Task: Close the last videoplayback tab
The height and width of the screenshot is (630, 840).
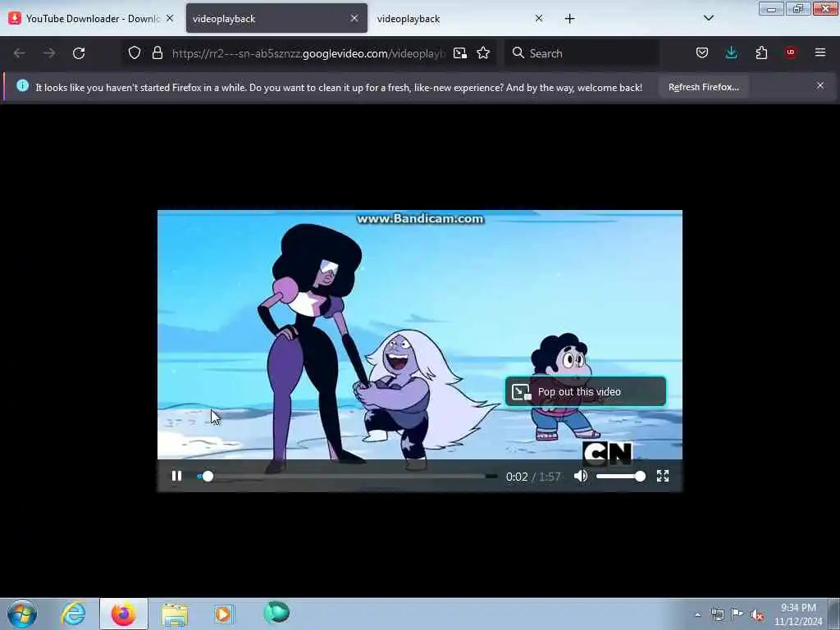Action: tap(539, 18)
